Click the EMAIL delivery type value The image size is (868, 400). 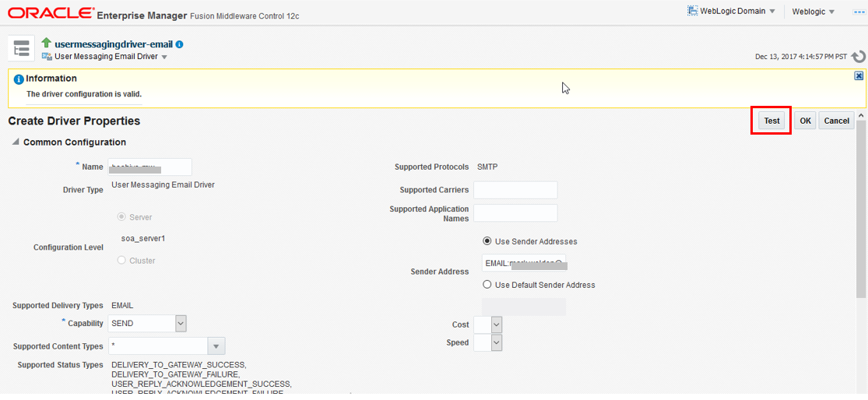tap(122, 305)
